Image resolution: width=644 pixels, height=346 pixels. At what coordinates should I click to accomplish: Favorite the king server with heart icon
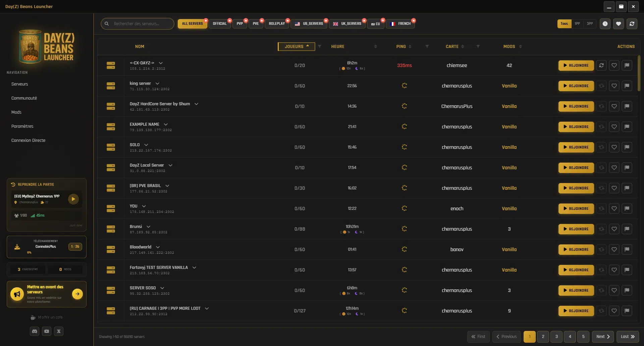click(614, 86)
